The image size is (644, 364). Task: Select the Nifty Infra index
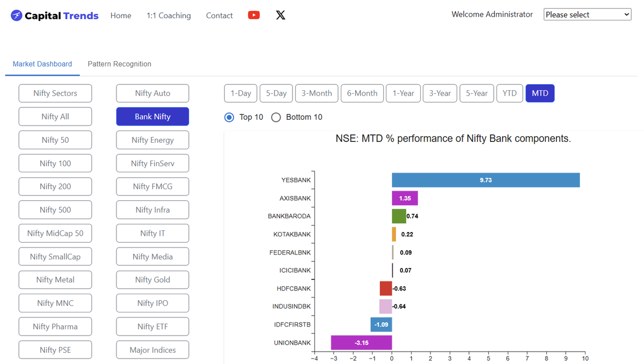[153, 210]
